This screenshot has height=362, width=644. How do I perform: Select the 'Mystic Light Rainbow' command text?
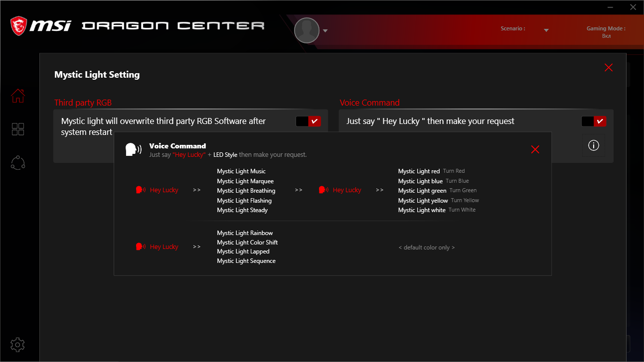245,233
